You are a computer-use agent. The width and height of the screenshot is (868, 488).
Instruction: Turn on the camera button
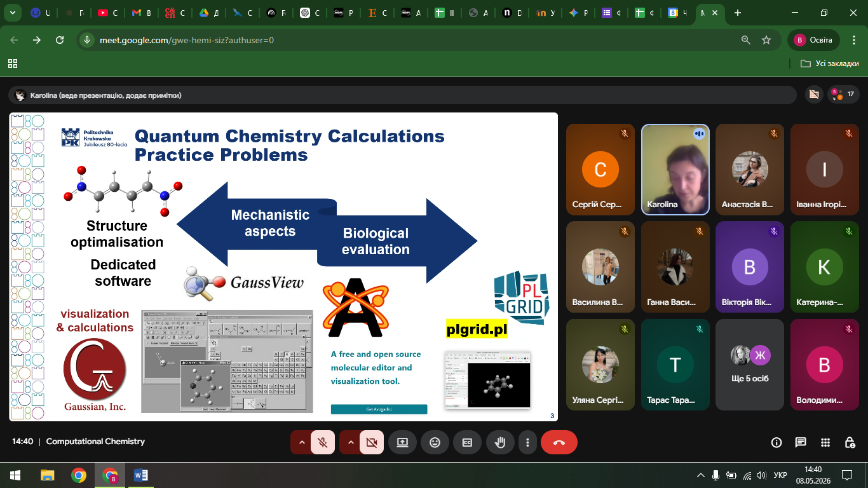click(372, 442)
